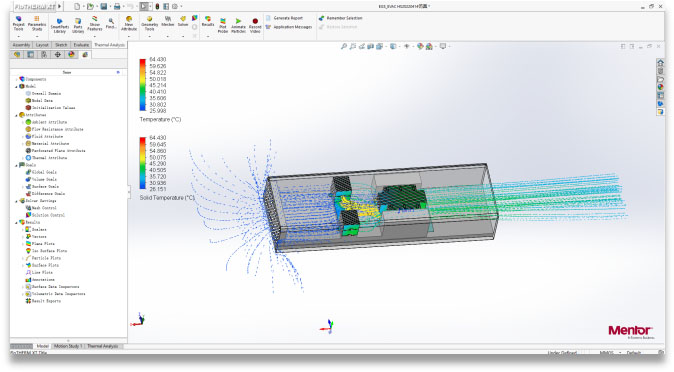Open the Thermal Analysis bottom tab
The width and height of the screenshot is (674, 372).
[102, 346]
